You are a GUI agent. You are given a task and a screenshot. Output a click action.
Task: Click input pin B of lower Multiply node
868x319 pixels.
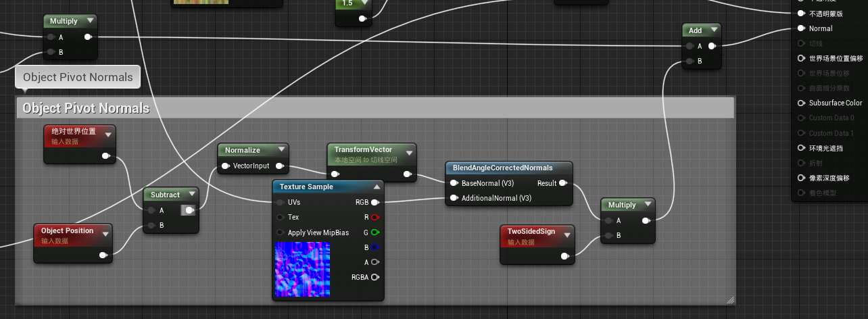point(609,235)
